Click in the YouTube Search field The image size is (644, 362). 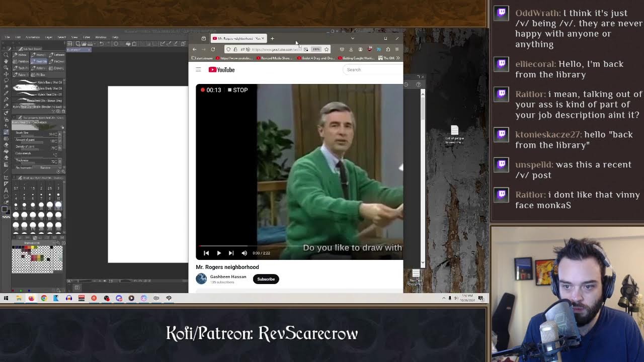pos(373,69)
